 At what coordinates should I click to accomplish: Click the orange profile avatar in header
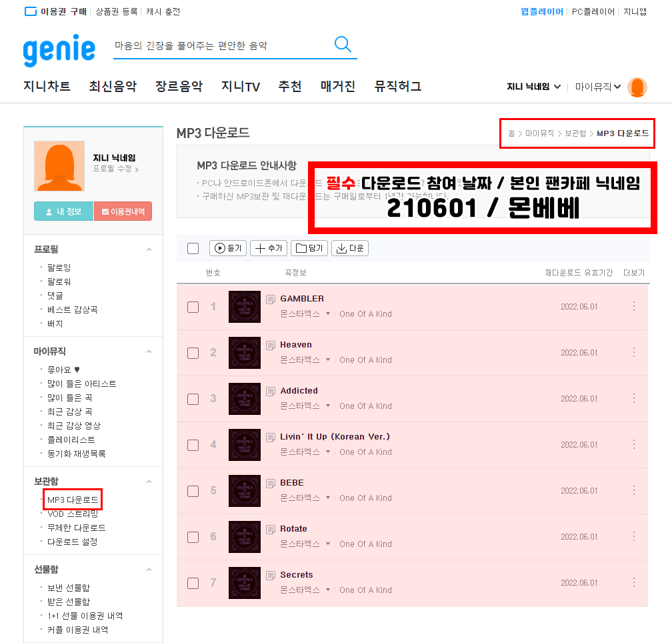[x=637, y=87]
